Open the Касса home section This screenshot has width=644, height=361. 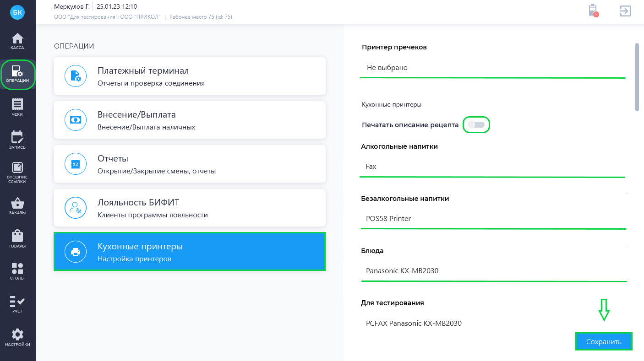[x=17, y=41]
